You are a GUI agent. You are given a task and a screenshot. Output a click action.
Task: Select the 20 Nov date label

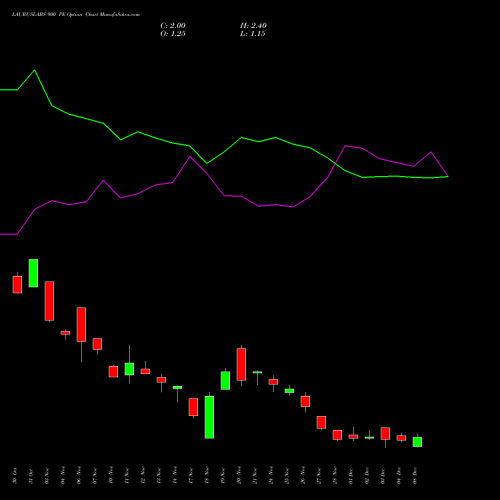tap(239, 476)
